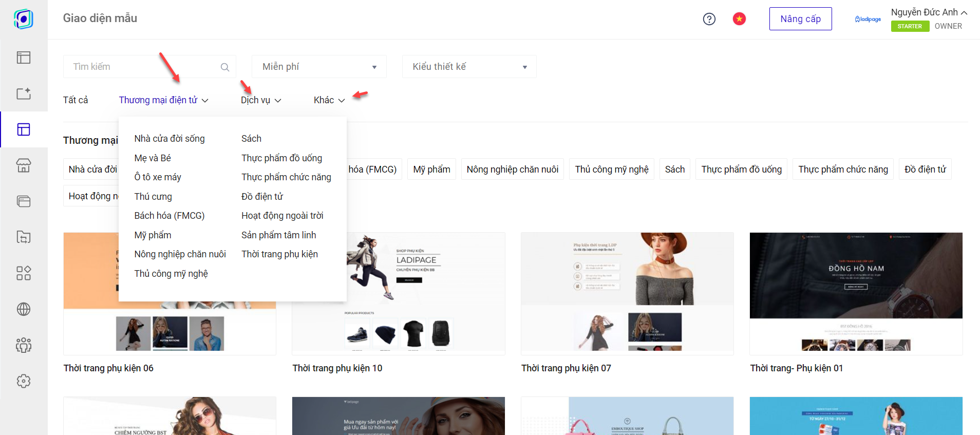This screenshot has width=980, height=435.
Task: Choose Mẹ và Bé from the menu
Action: (x=153, y=158)
